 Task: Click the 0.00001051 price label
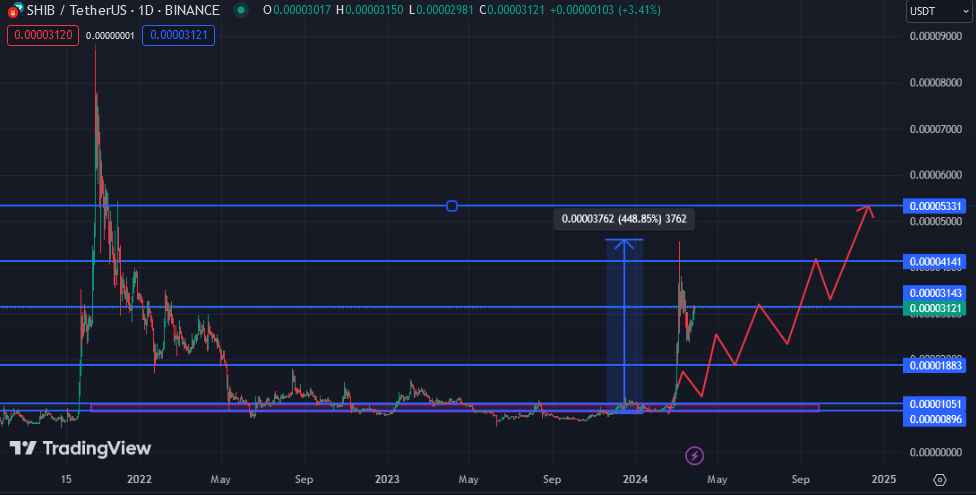pyautogui.click(x=936, y=404)
